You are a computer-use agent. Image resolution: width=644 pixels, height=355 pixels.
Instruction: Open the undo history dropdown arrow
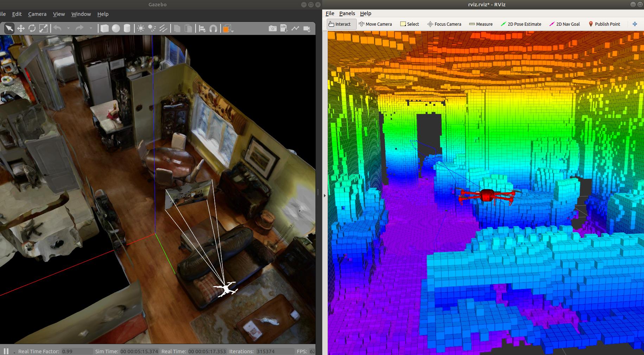[x=68, y=29]
